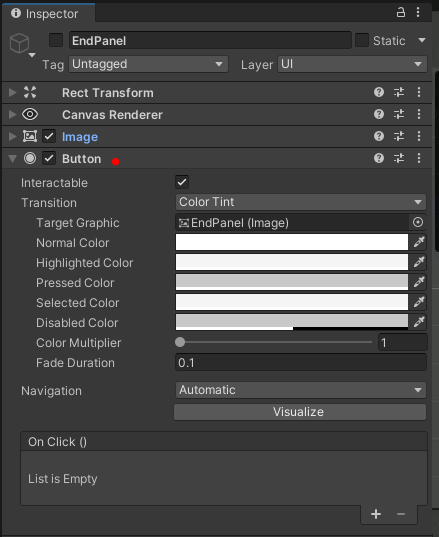
Task: Open Rect Transform help reference
Action: tap(379, 92)
